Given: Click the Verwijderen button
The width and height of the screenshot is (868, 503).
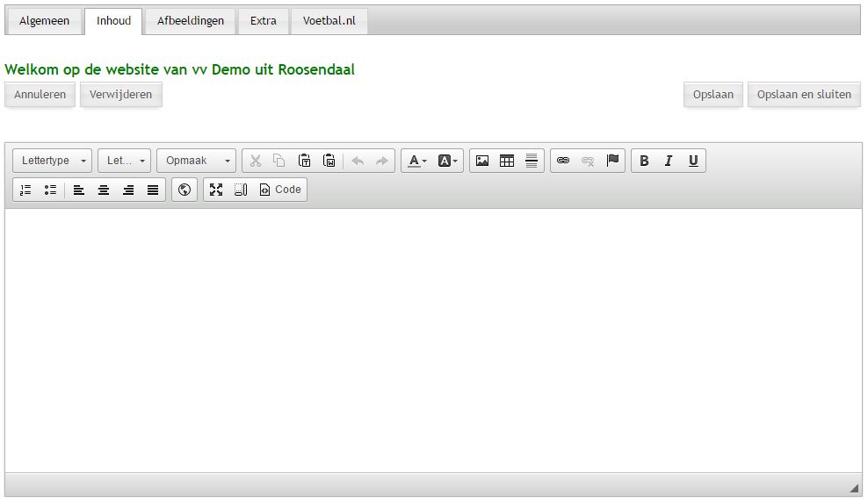Looking at the screenshot, I should tap(120, 95).
